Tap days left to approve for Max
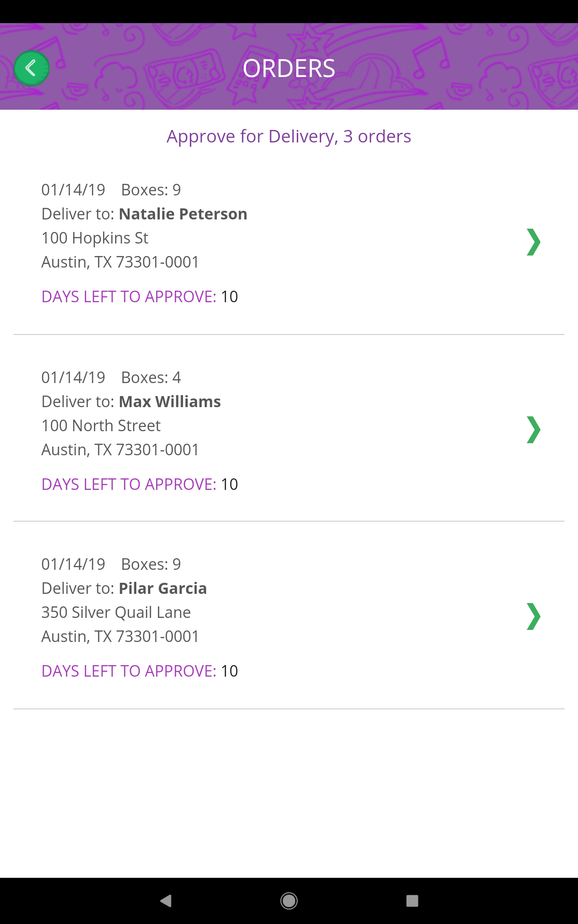Image resolution: width=578 pixels, height=924 pixels. coord(140,485)
